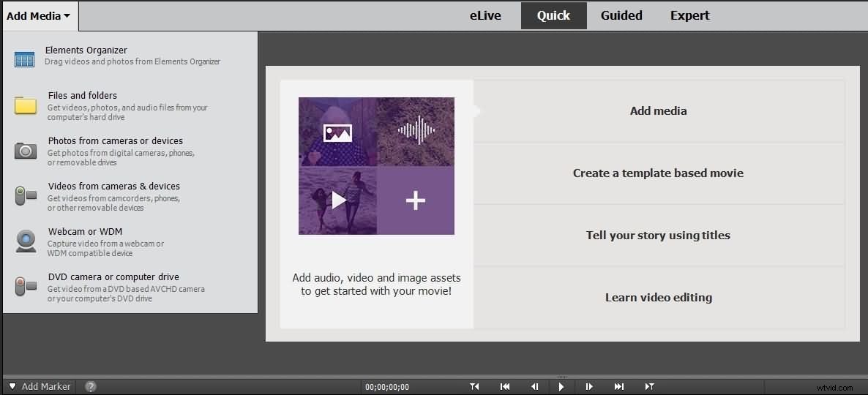
Task: Go to next edit point
Action: (x=619, y=387)
